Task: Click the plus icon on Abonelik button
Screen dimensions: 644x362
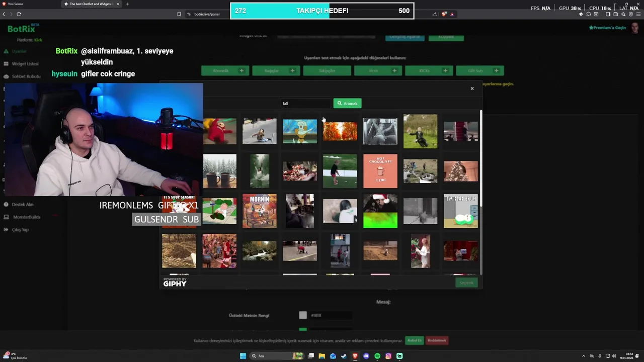Action: coord(242,71)
